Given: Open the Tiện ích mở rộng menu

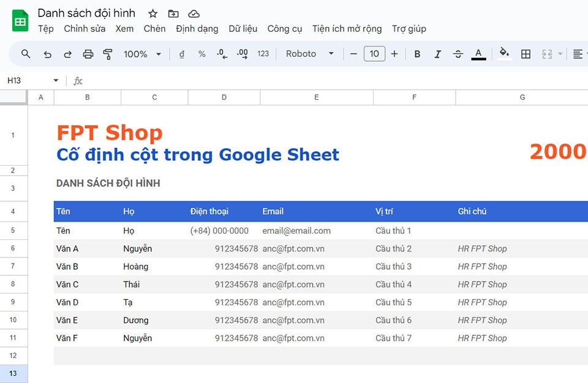Looking at the screenshot, I should [x=347, y=29].
